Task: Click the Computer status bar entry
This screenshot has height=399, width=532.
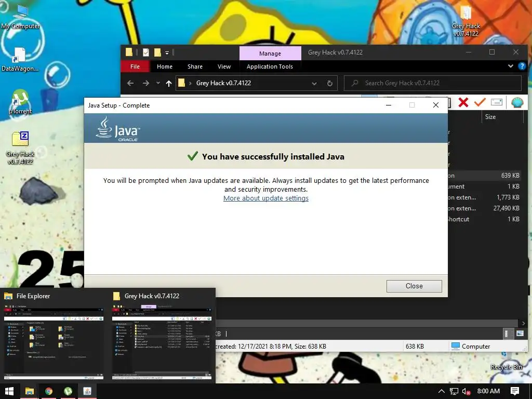Action: (x=471, y=347)
